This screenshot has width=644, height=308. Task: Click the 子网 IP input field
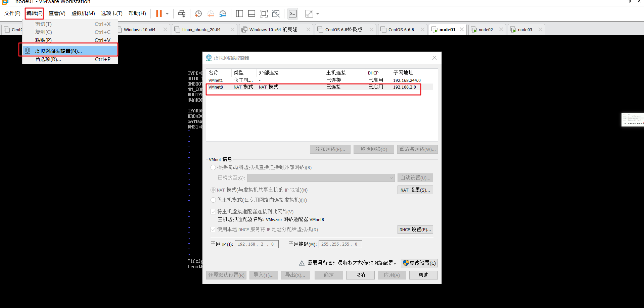(257, 244)
